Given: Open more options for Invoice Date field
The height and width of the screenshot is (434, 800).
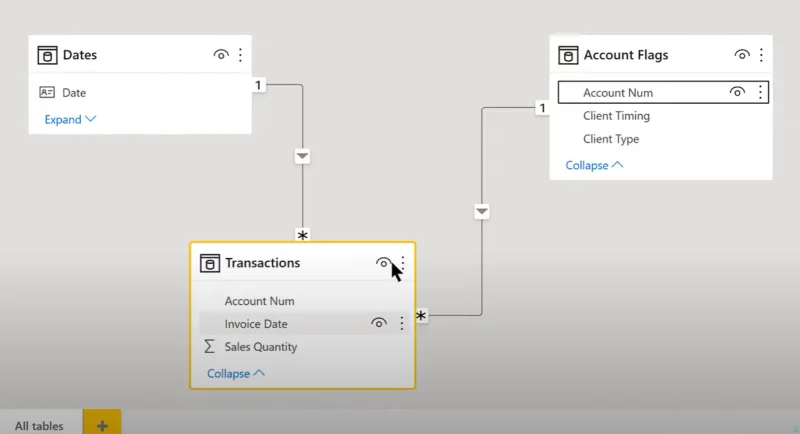Looking at the screenshot, I should 402,323.
